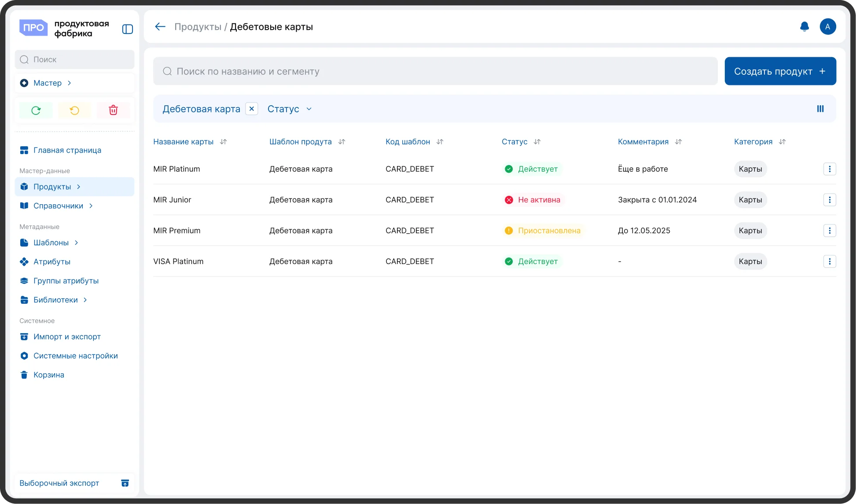Sort by Название карты column arrows
Image resolution: width=856 pixels, height=504 pixels.
point(224,142)
